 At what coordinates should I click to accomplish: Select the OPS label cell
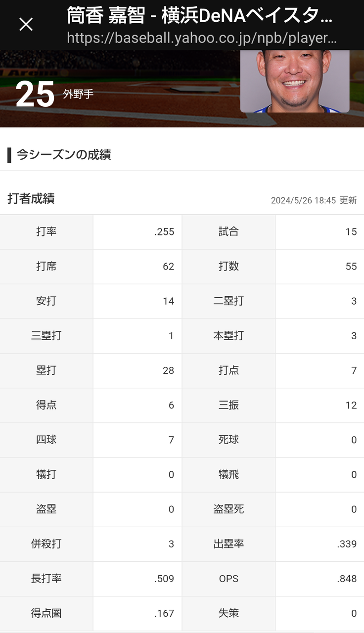[228, 579]
